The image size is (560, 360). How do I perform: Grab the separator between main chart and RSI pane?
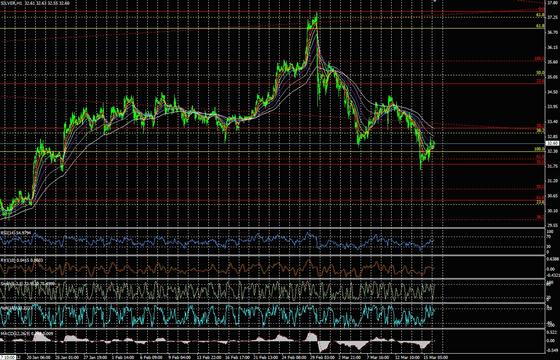280,228
